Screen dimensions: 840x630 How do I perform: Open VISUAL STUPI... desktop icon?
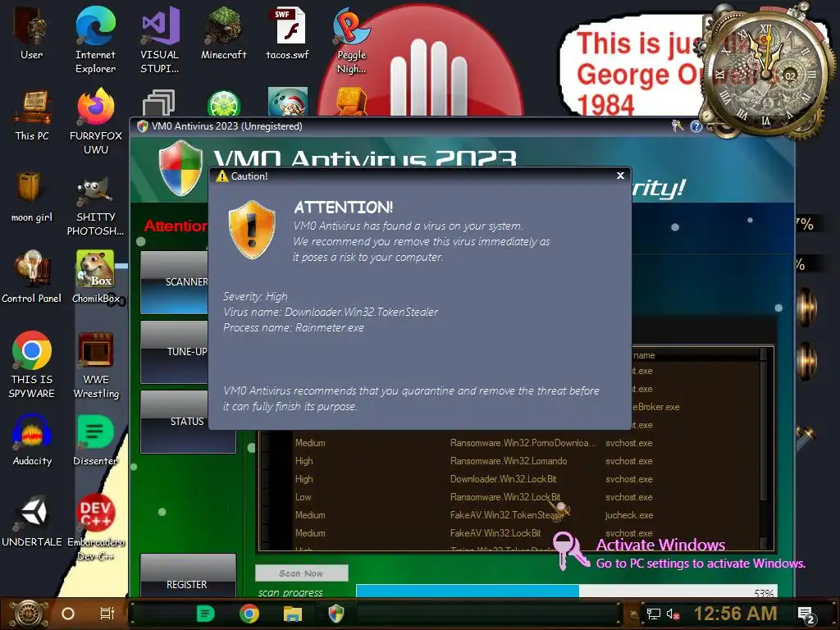(160, 39)
